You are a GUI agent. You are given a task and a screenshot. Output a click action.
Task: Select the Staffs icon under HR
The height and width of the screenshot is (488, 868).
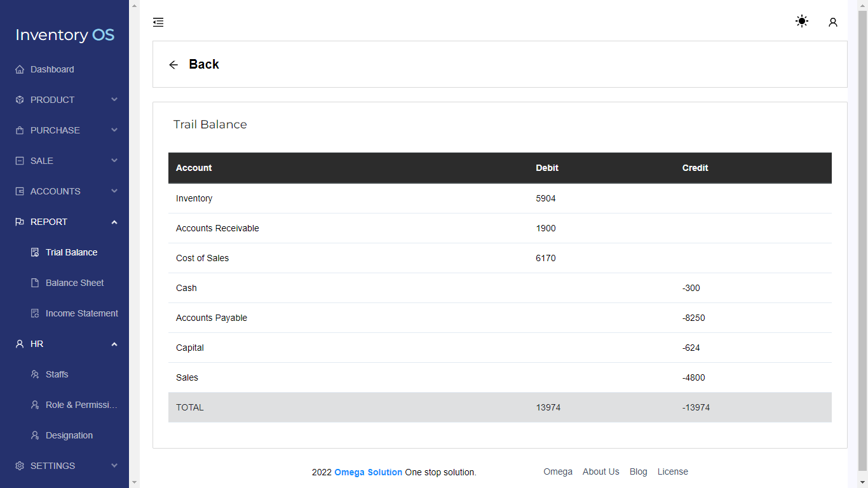(x=34, y=374)
